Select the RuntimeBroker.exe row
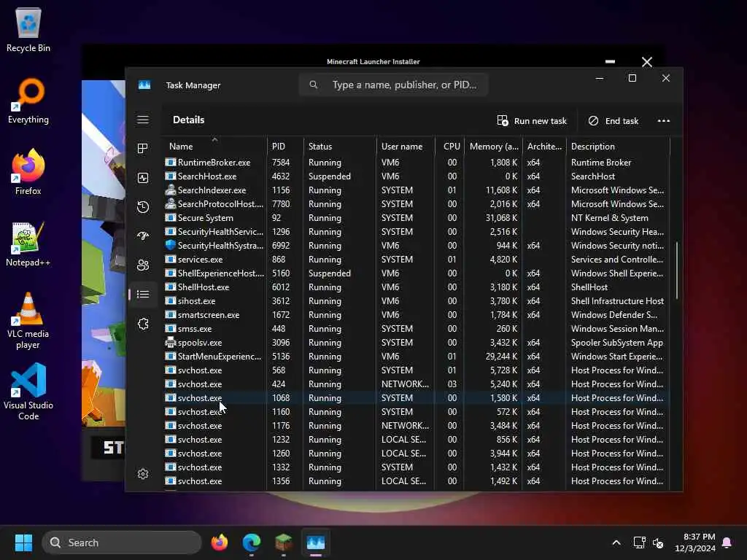 coord(417,163)
